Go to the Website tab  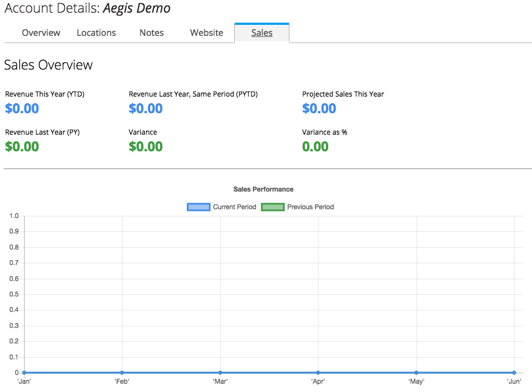(x=207, y=33)
